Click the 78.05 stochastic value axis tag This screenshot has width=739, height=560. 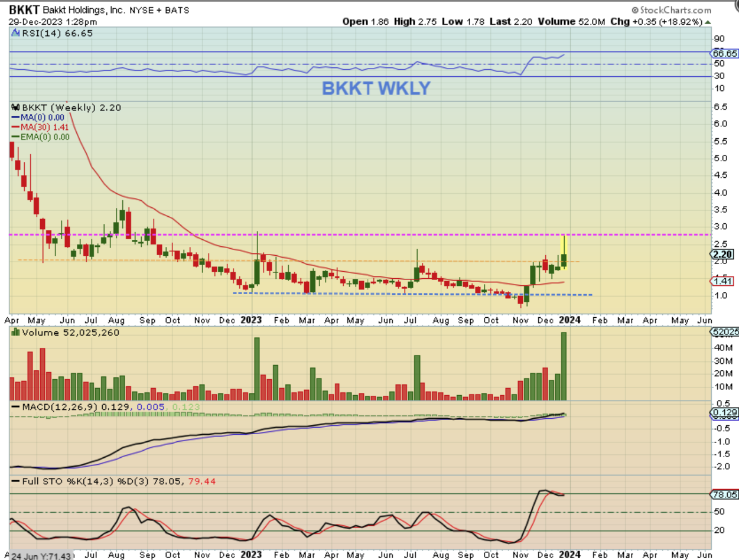coord(725,494)
